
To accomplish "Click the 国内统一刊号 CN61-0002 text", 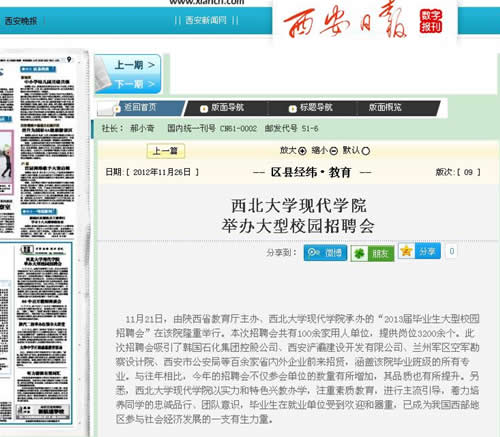I will (x=212, y=128).
